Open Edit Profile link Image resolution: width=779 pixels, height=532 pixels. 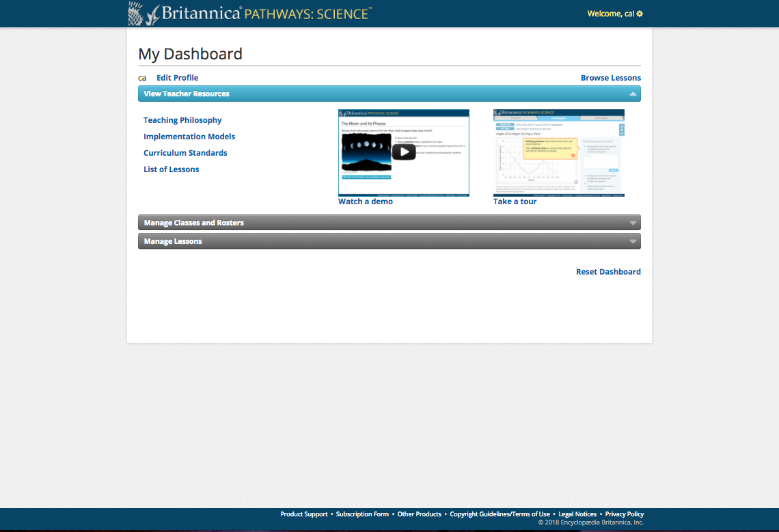(x=178, y=78)
